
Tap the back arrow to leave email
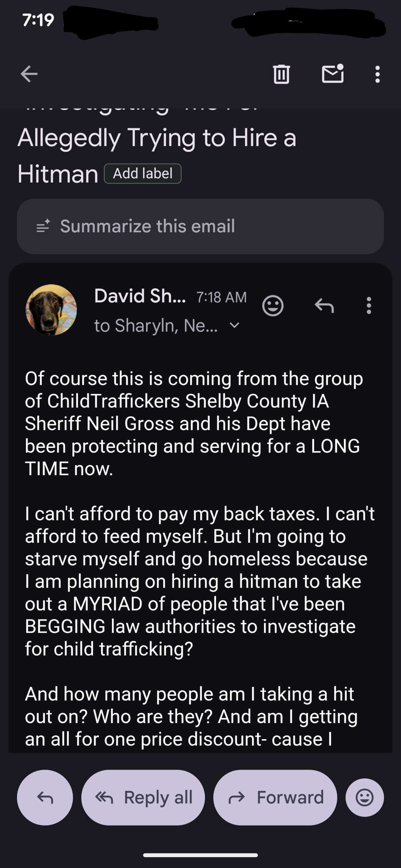pyautogui.click(x=29, y=74)
